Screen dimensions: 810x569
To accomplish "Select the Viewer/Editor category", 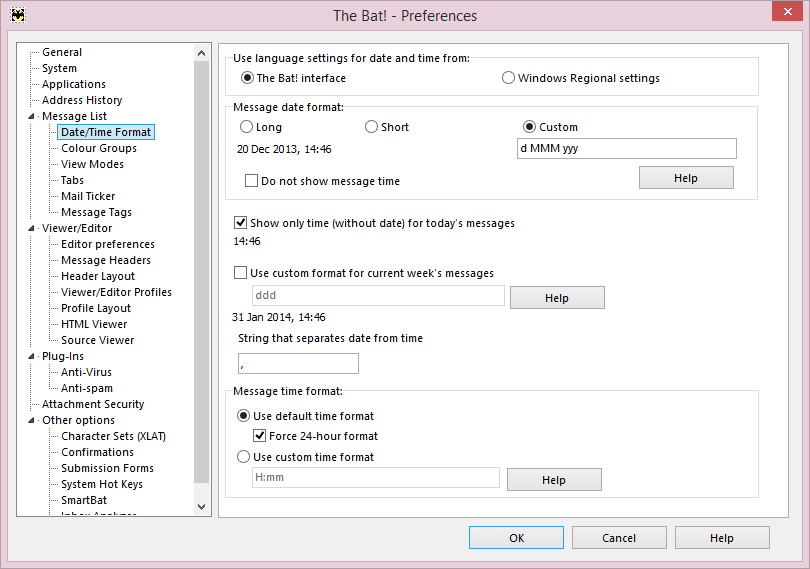I will point(77,228).
